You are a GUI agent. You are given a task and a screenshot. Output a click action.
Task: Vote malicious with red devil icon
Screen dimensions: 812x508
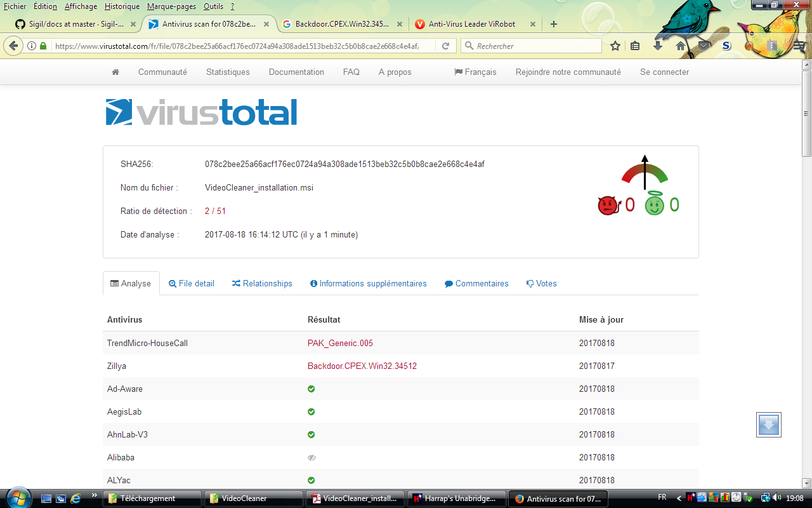(608, 205)
